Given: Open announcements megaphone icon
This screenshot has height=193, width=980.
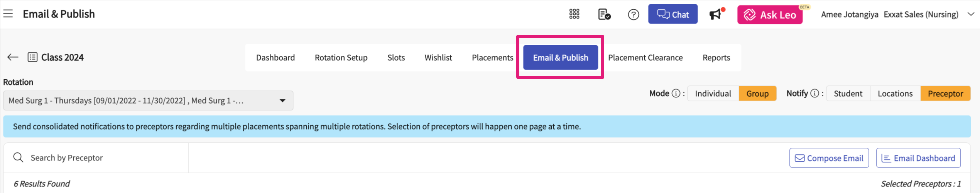Looking at the screenshot, I should point(715,14).
